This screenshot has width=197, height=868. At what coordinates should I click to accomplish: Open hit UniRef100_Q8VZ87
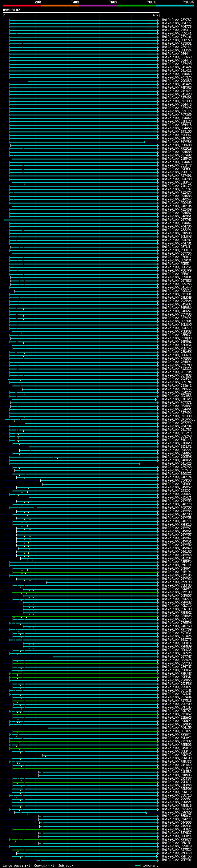pyautogui.click(x=176, y=20)
